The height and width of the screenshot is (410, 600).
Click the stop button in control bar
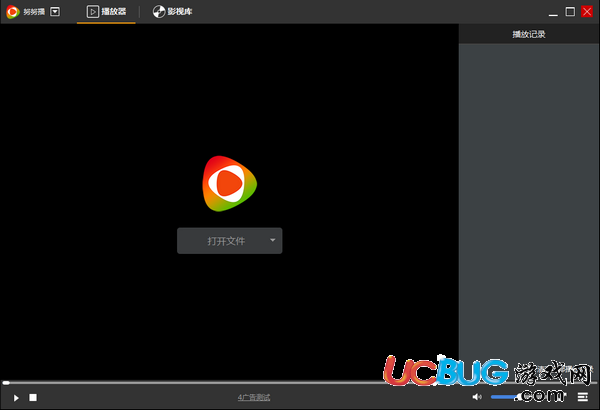point(33,397)
